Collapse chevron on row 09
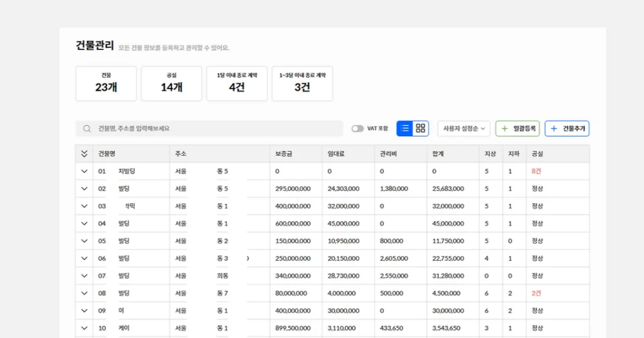 [84, 310]
